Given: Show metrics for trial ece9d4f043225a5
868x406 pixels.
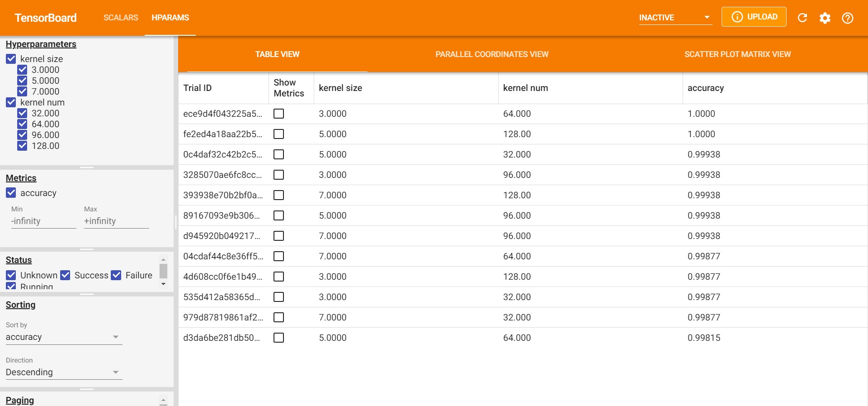Looking at the screenshot, I should point(279,114).
